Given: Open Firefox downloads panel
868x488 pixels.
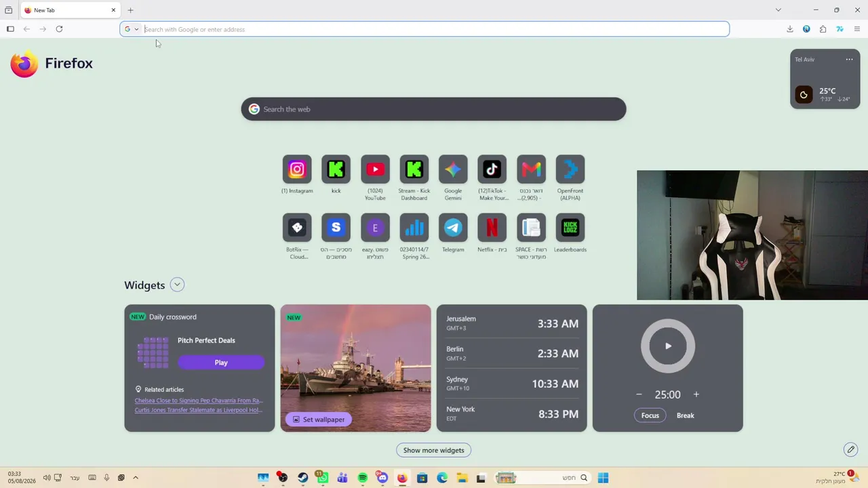Looking at the screenshot, I should tap(789, 29).
